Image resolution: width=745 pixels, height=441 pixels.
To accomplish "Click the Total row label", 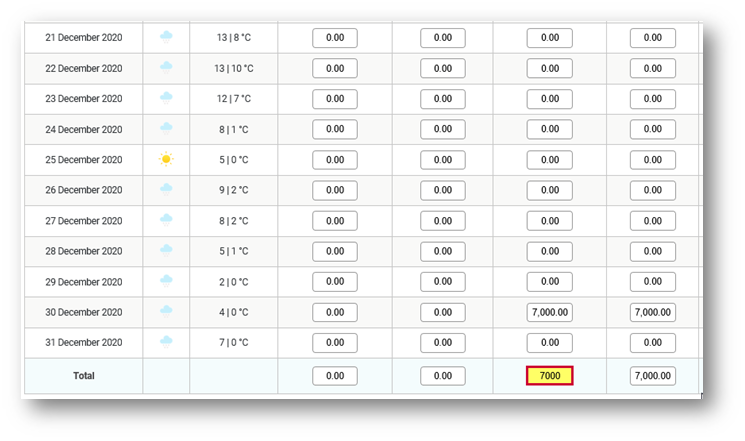I will click(84, 375).
